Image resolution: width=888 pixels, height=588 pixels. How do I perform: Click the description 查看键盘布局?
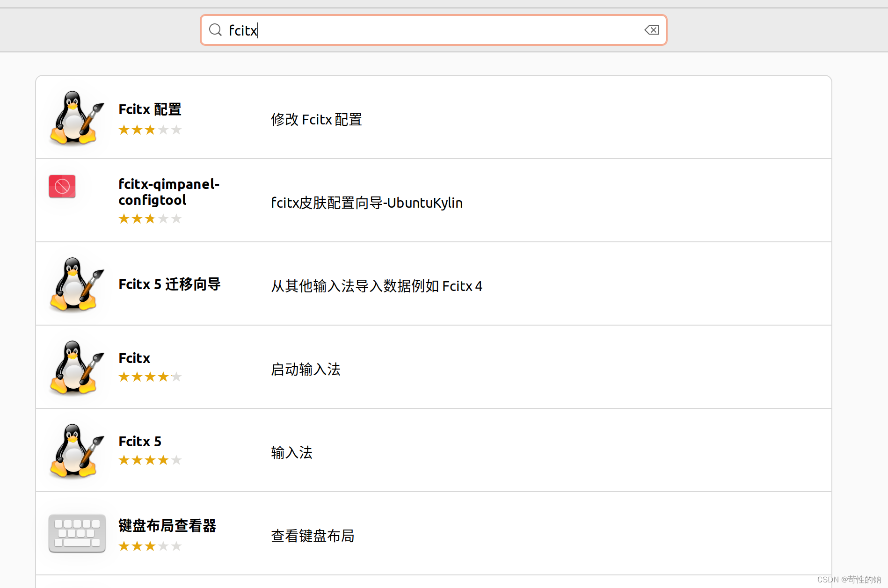(x=313, y=536)
